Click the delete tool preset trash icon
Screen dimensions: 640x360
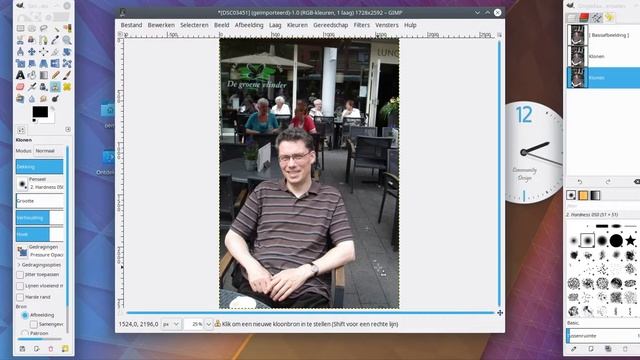(x=51, y=349)
